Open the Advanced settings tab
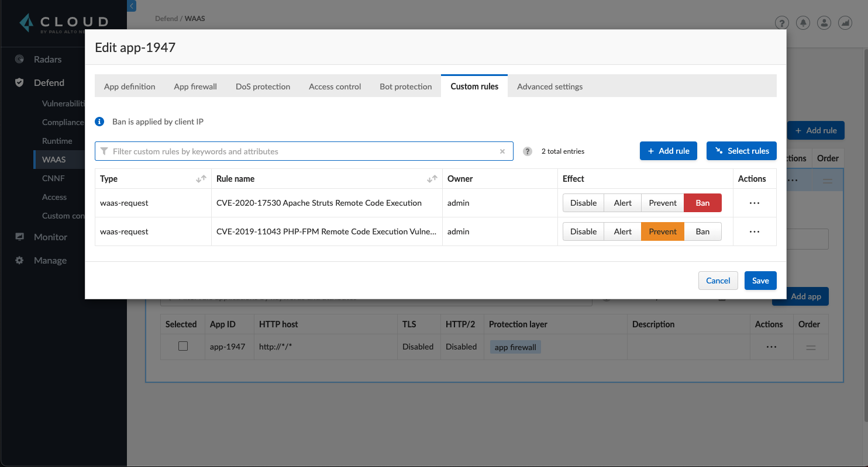This screenshot has width=868, height=467. tap(549, 87)
